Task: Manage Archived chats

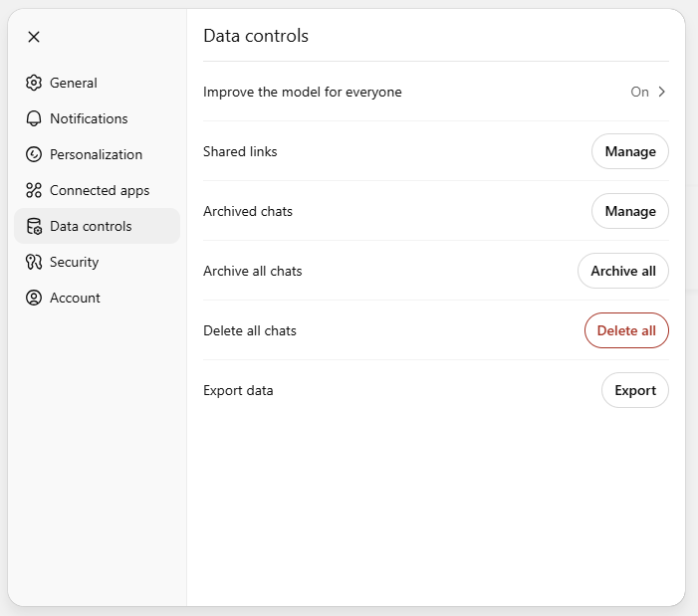Action: 630,211
